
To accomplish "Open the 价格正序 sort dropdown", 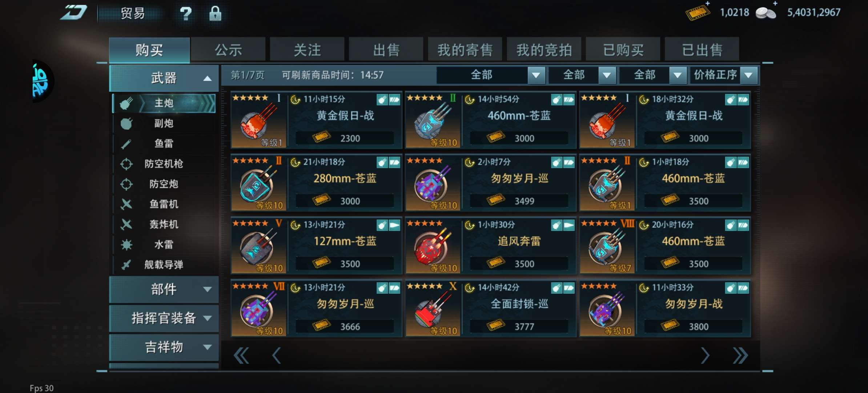I will (724, 75).
